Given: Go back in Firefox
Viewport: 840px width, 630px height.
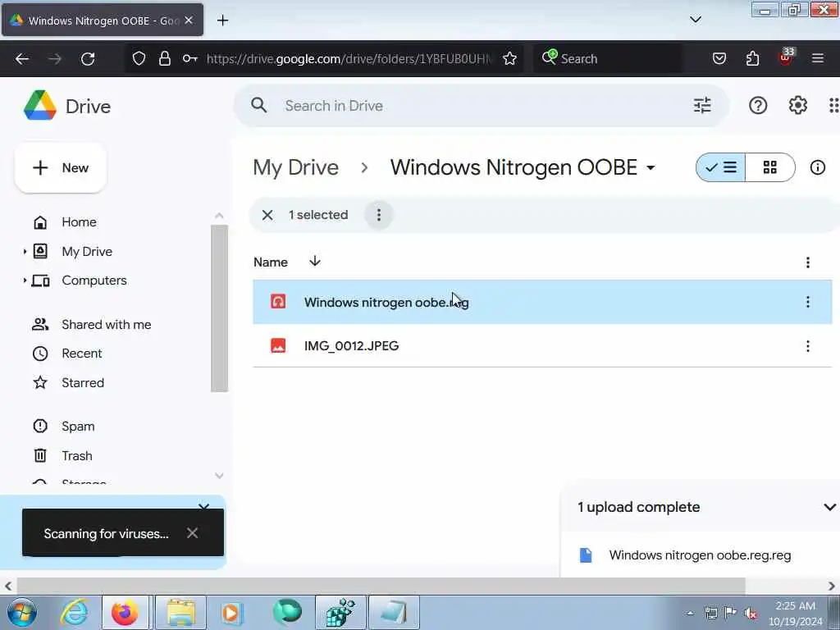Looking at the screenshot, I should pos(22,59).
